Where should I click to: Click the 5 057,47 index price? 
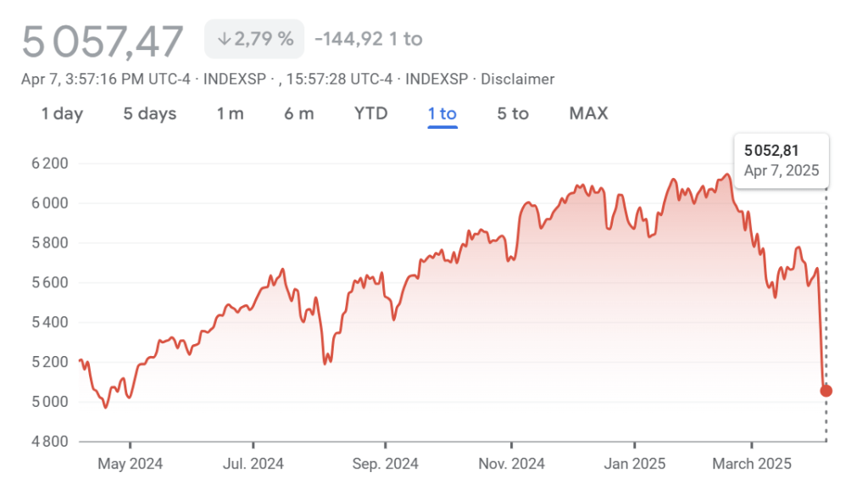pos(103,41)
